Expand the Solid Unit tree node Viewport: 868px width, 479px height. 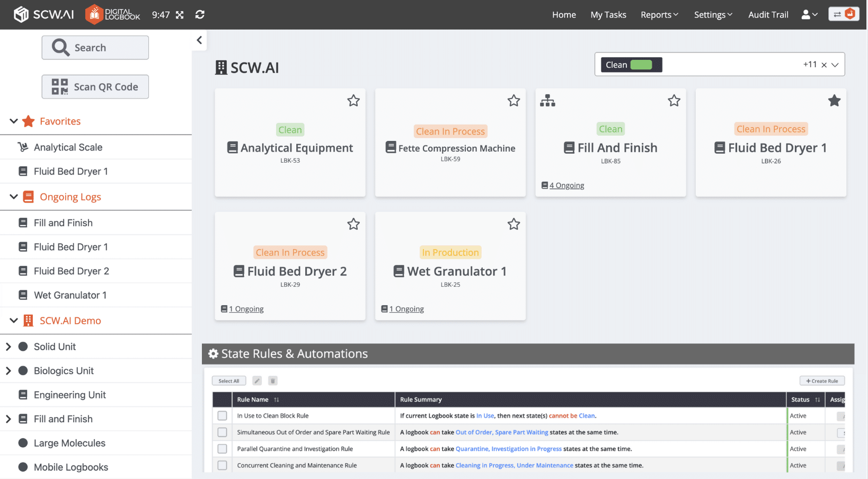(x=8, y=347)
